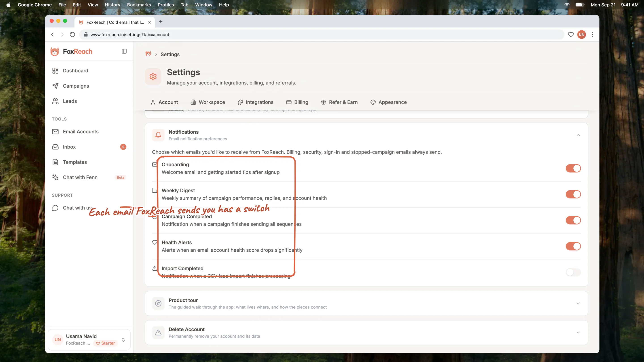Switch to the Billing tab
Viewport: 644px width, 362px height.
pyautogui.click(x=297, y=102)
